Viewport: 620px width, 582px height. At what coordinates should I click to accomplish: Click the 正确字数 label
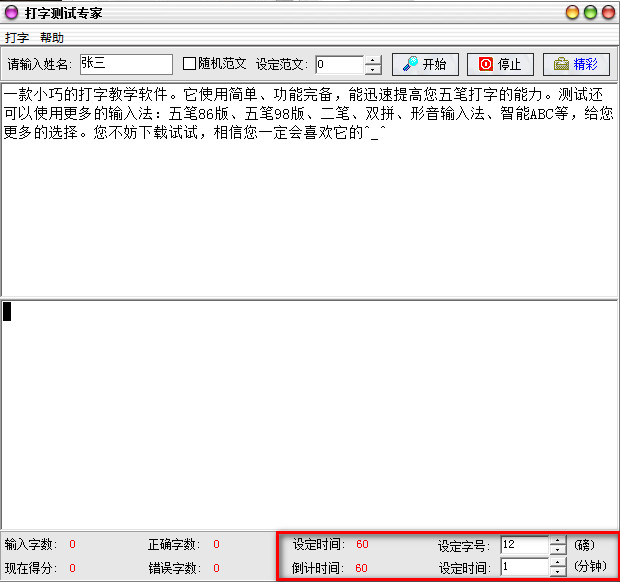click(174, 544)
